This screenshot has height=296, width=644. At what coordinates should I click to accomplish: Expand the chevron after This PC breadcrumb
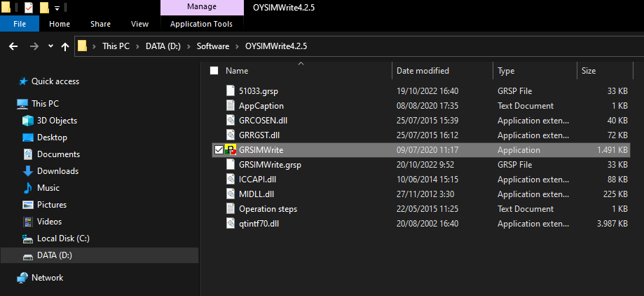(x=137, y=46)
